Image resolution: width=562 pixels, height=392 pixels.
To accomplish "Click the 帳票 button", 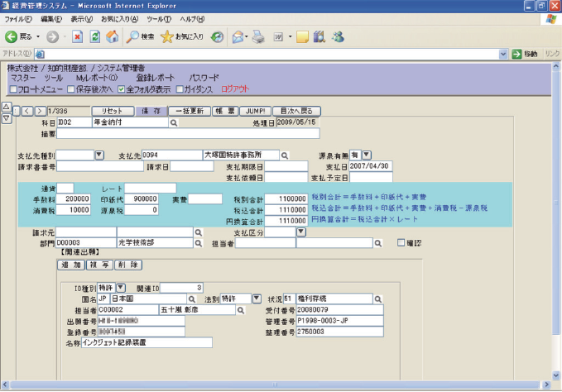I will (x=225, y=112).
